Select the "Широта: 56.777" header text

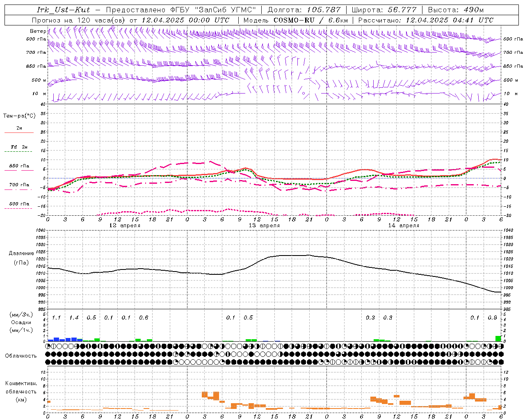384,10
